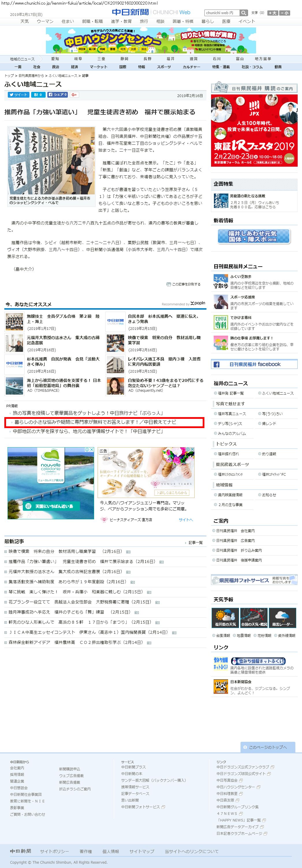Open the rain cloud radar icon

point(282,617)
